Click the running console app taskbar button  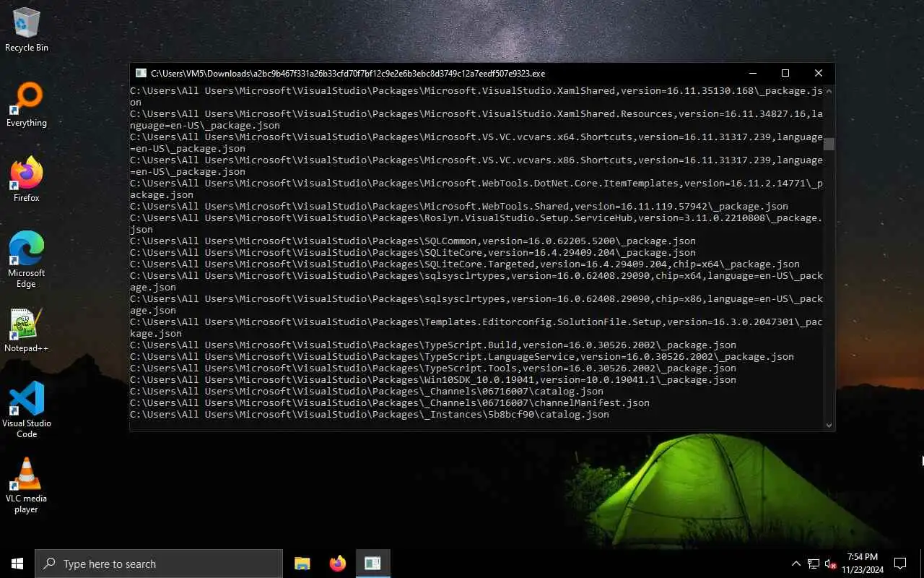click(372, 564)
